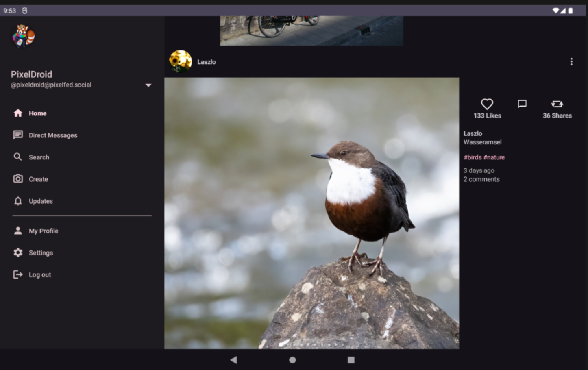Open Laszlo name in the caption
Viewport: 588px width, 370px height.
[x=473, y=133]
